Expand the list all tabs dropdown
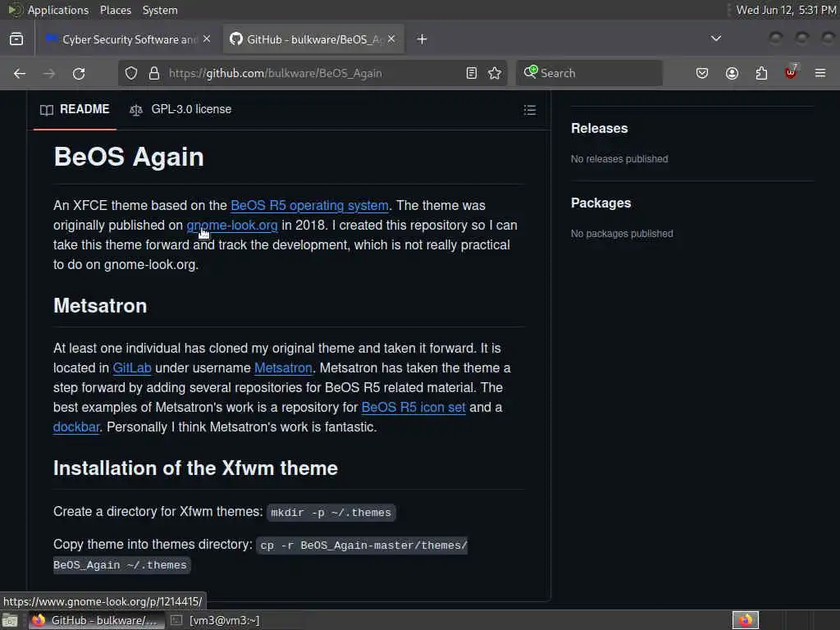 715,39
